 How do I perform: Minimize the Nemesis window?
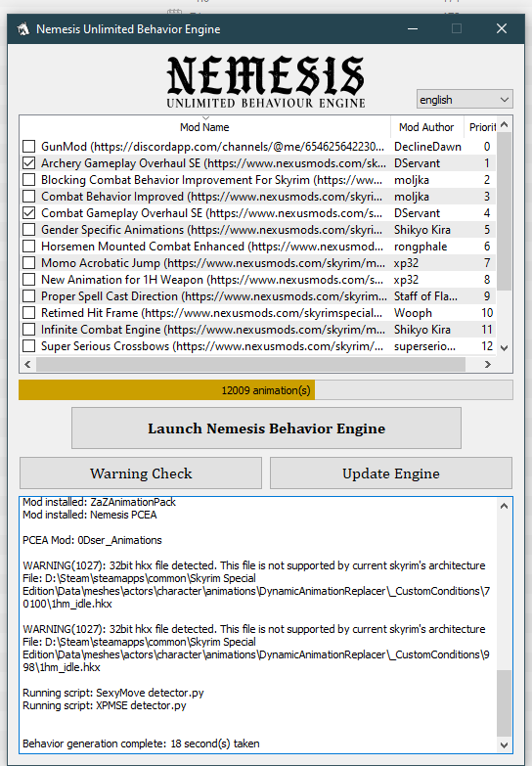(x=413, y=28)
